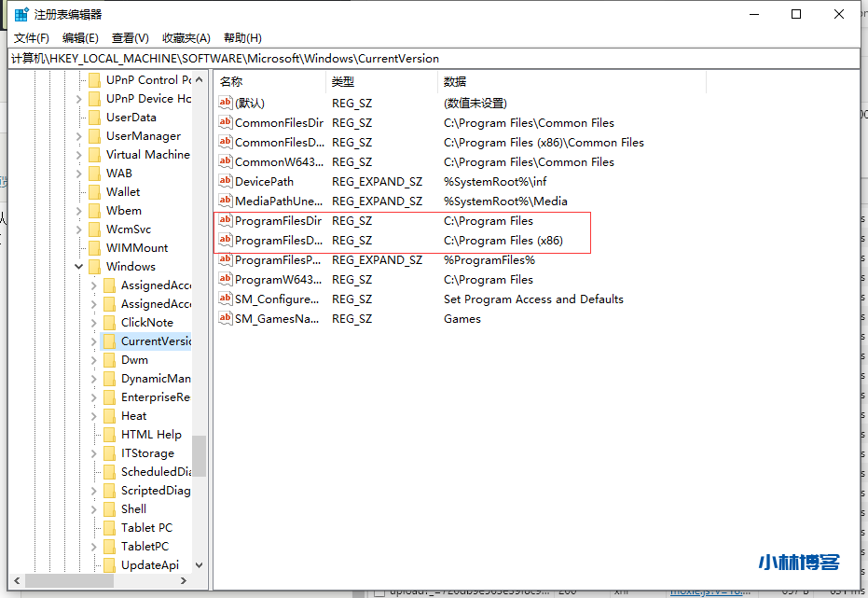Sort values by the 名称 column header
868x598 pixels.
pos(269,82)
